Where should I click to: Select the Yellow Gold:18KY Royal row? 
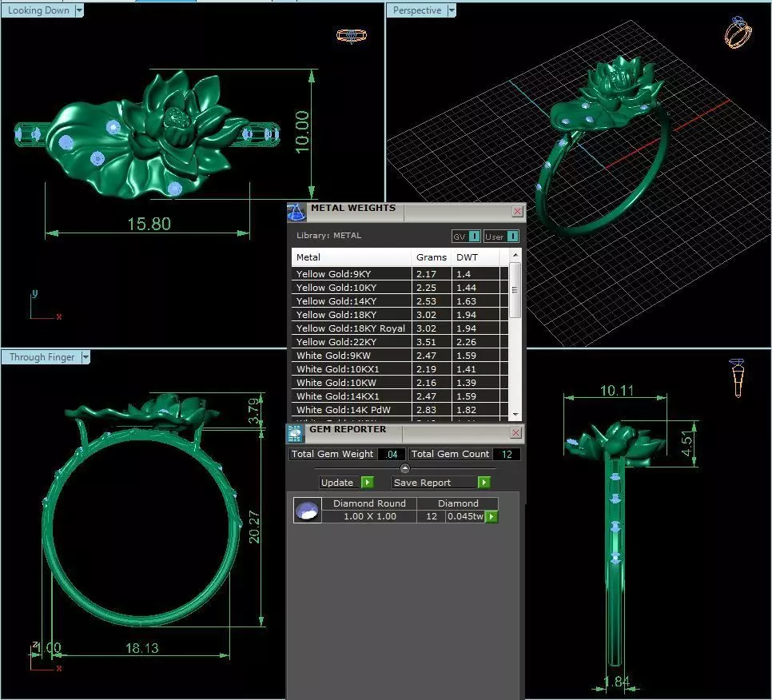point(400,328)
